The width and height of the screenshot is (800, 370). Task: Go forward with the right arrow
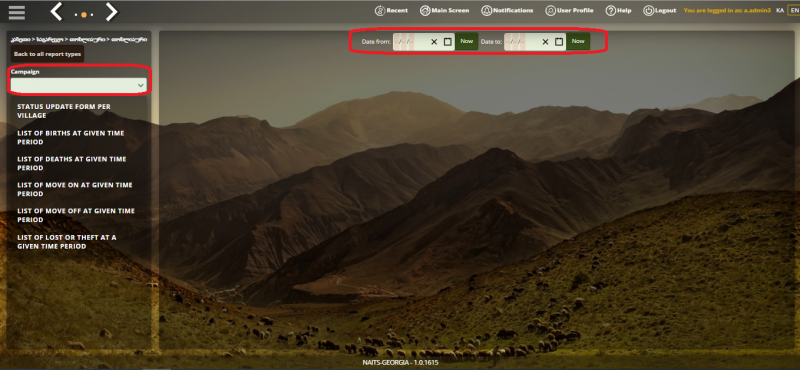click(111, 11)
